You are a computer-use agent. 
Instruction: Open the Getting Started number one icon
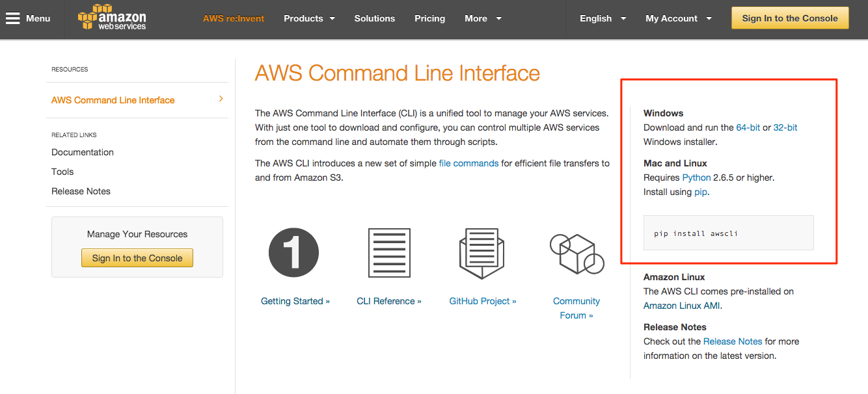(293, 253)
